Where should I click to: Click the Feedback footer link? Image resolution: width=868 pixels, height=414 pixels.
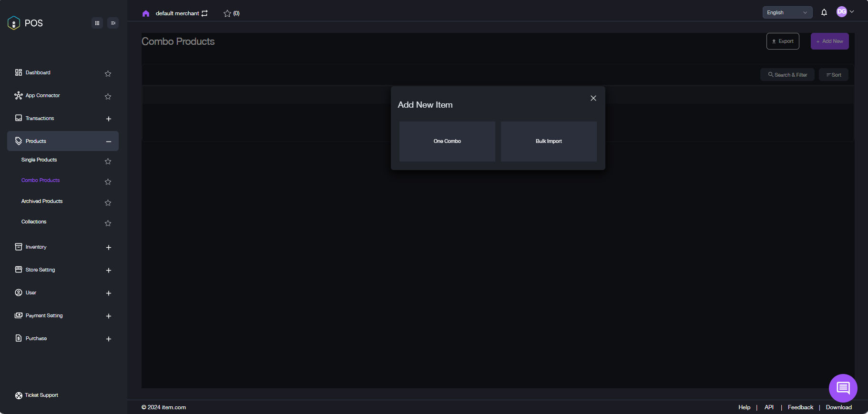800,407
